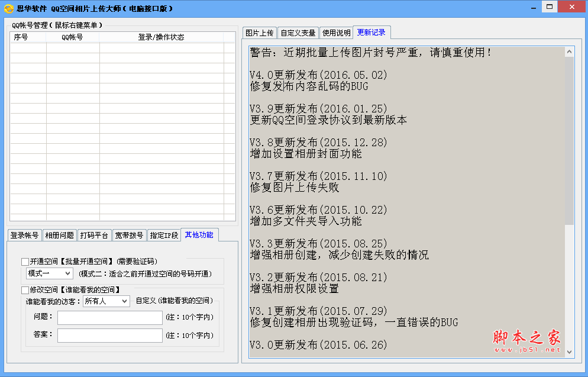Click the 修复图片上传失败 line

coord(295,188)
